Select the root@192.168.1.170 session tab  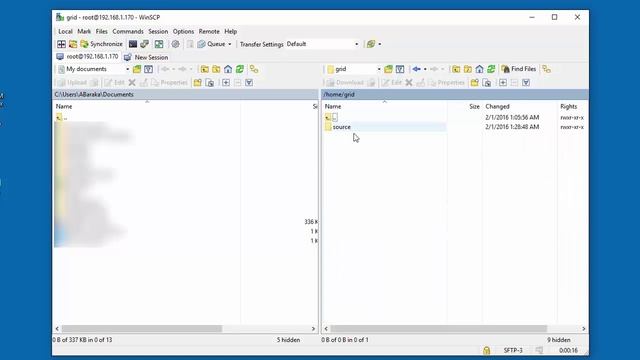coord(87,57)
